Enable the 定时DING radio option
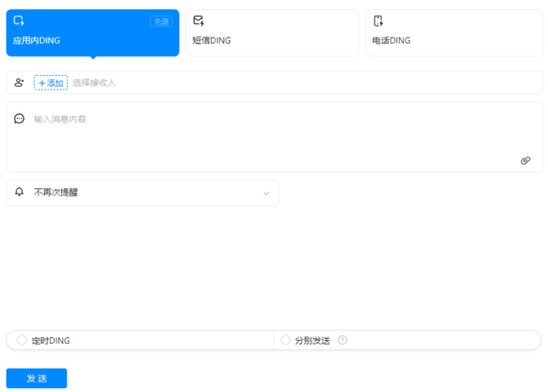 (22, 340)
